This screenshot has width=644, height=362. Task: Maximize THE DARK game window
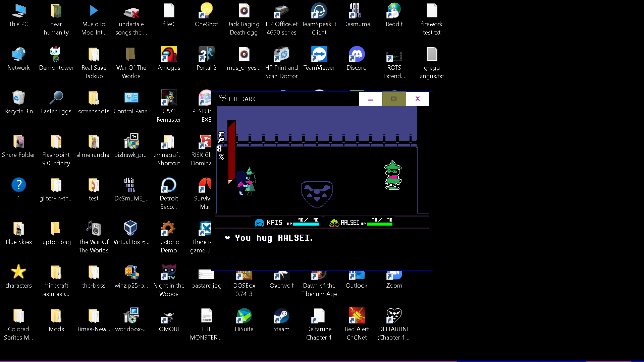pyautogui.click(x=394, y=99)
